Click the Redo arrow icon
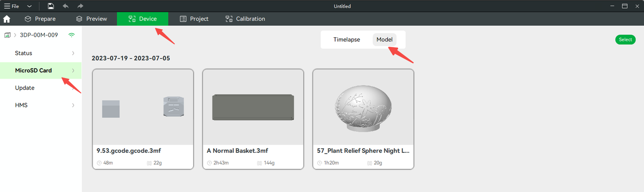Viewport: 644px width, 192px height. [80, 6]
